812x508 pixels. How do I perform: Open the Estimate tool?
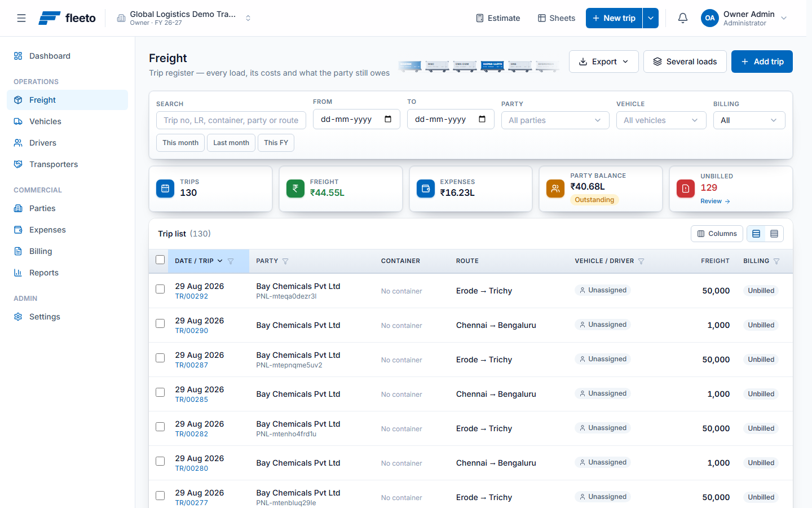(x=498, y=18)
